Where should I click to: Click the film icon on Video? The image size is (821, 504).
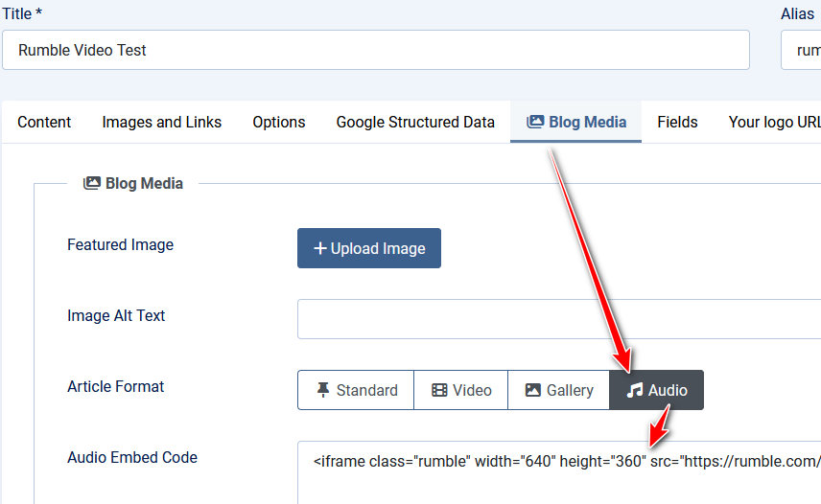coord(439,390)
